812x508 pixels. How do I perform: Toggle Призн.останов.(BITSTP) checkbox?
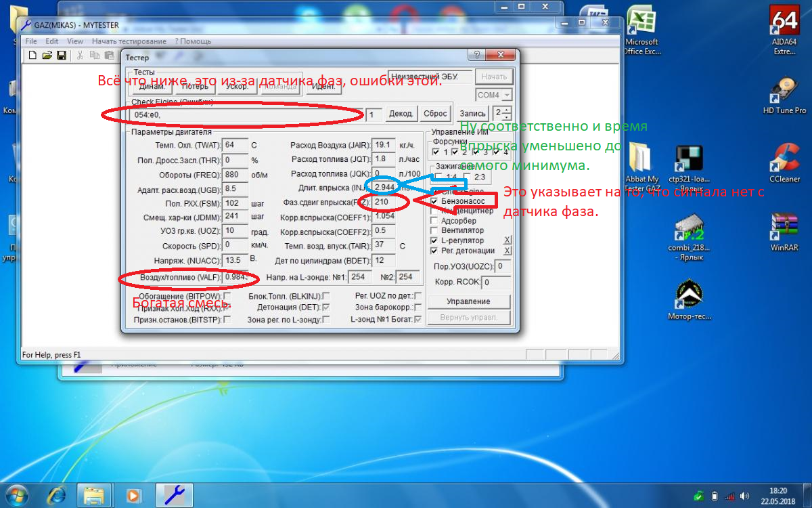227,319
